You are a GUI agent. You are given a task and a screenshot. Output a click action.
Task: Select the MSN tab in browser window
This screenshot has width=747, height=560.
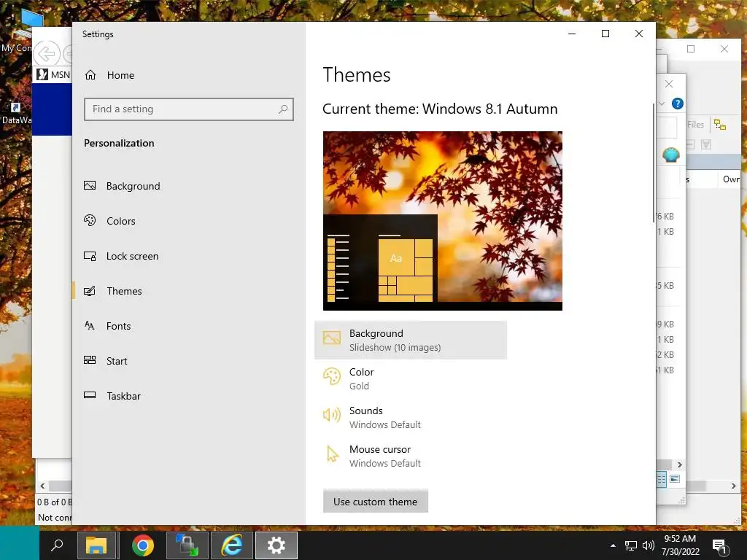54,74
